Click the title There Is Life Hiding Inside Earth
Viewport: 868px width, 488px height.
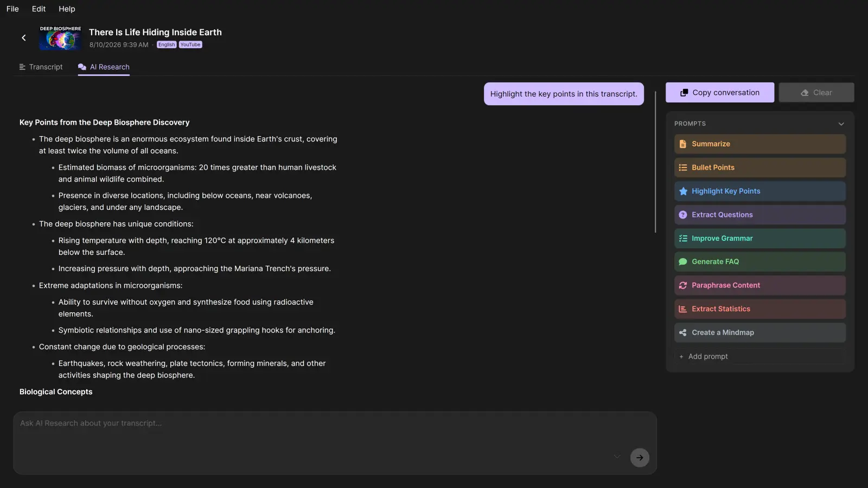pos(155,33)
